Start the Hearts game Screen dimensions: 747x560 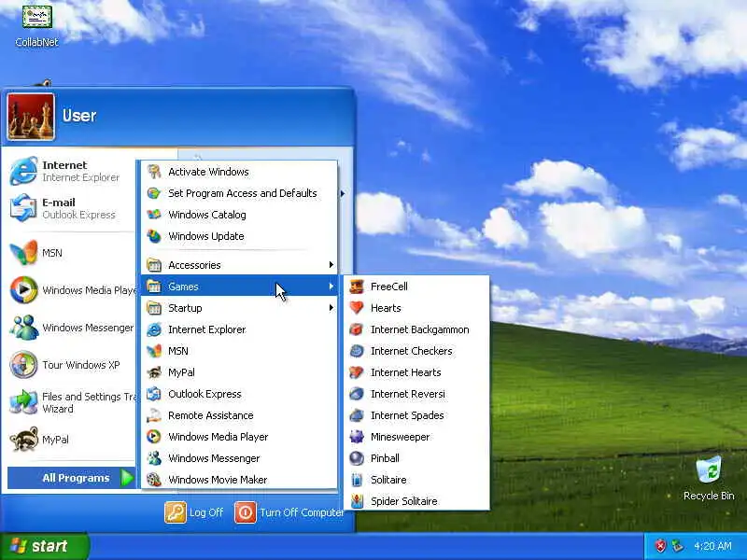[x=416, y=308]
